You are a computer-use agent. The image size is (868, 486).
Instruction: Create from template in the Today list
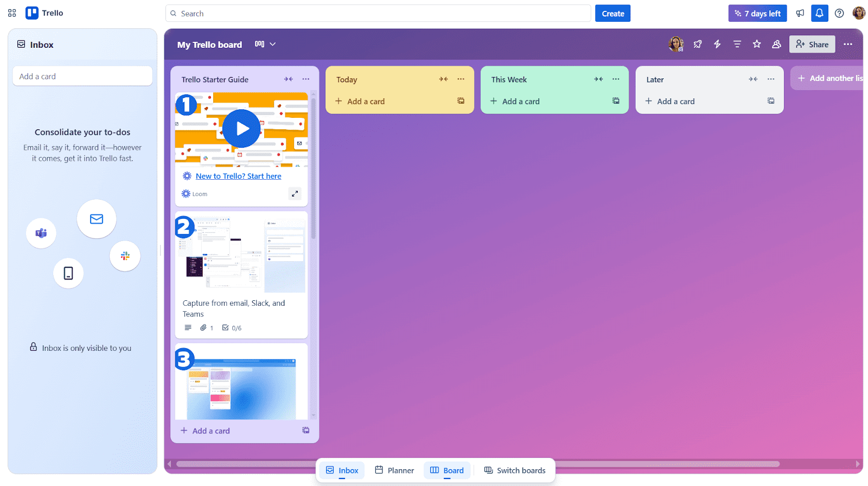[461, 101]
